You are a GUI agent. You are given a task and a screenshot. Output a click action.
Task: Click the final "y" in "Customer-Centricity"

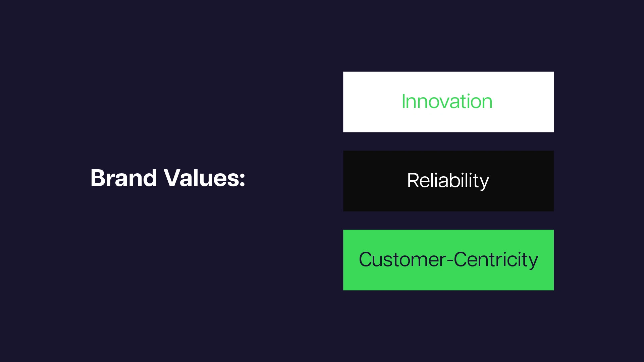coord(533,262)
